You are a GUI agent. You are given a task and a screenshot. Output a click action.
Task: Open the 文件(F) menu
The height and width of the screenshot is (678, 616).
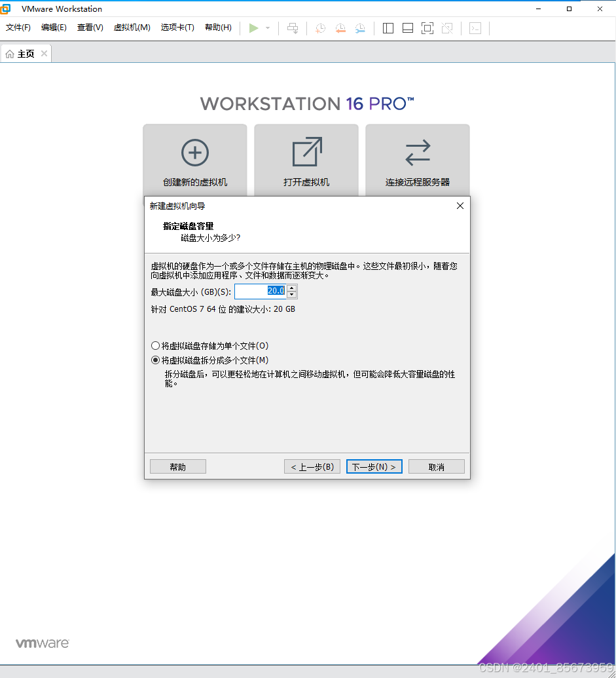coord(18,28)
